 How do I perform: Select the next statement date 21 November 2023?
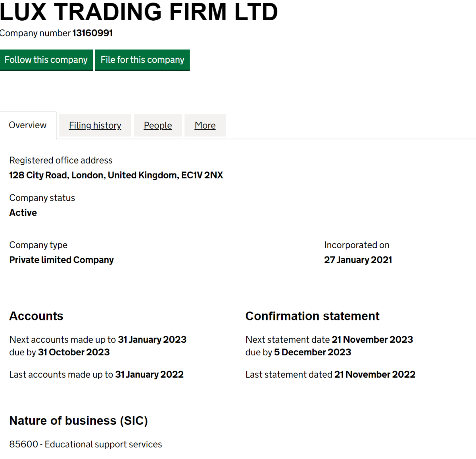372,339
